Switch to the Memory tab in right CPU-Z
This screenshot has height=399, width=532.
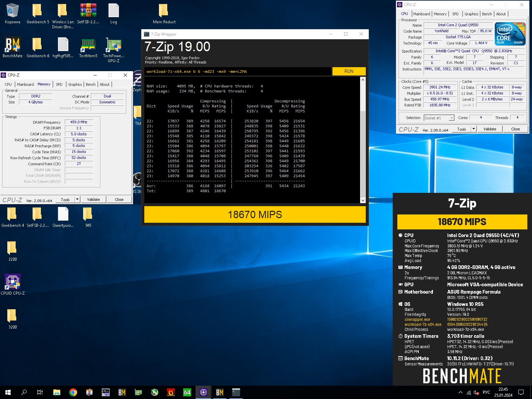[x=440, y=14]
